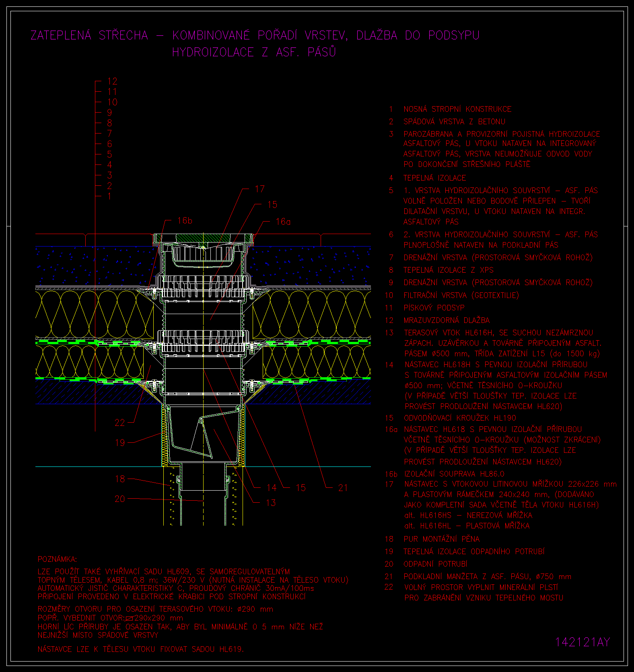Click drawing number '142121AY'

click(583, 642)
